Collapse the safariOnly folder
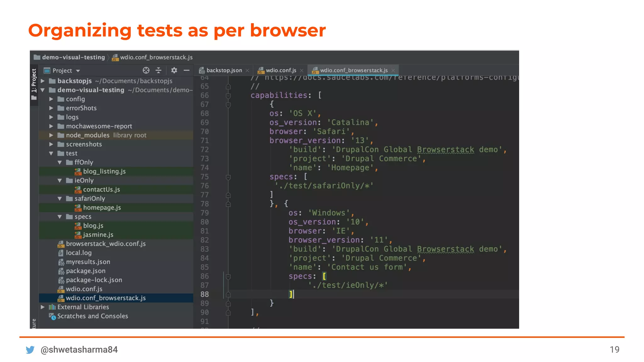 coord(60,199)
